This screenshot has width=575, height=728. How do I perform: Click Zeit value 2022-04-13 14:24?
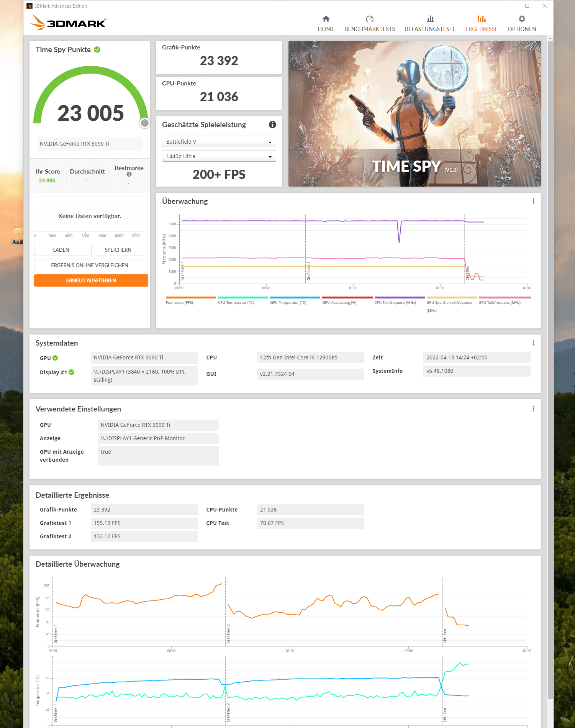(x=477, y=358)
